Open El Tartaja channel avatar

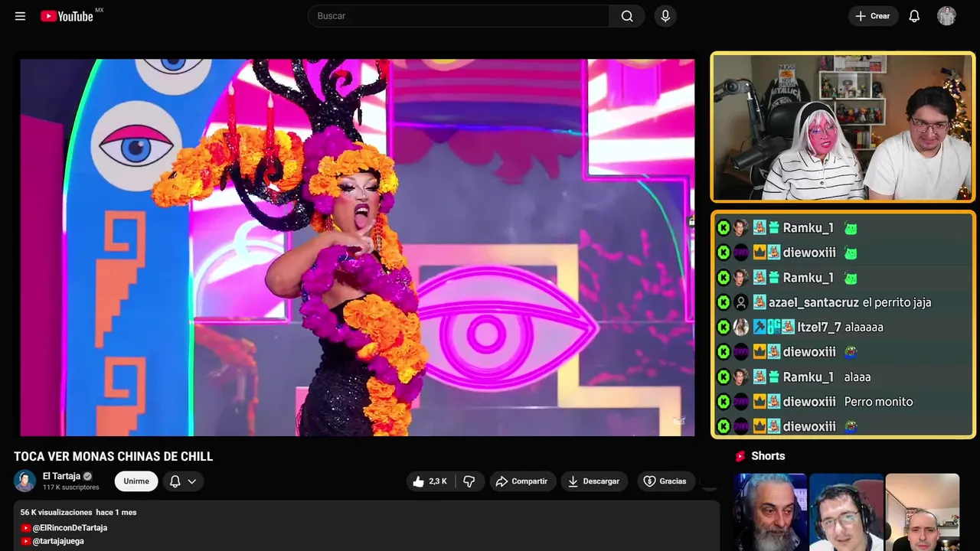point(24,481)
